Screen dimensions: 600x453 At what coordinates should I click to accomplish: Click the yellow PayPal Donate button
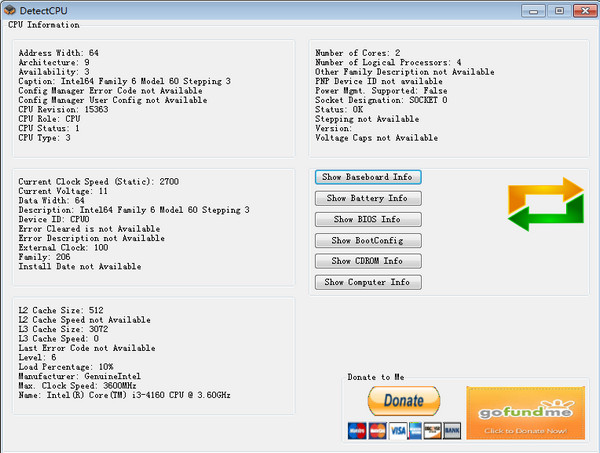(x=404, y=402)
